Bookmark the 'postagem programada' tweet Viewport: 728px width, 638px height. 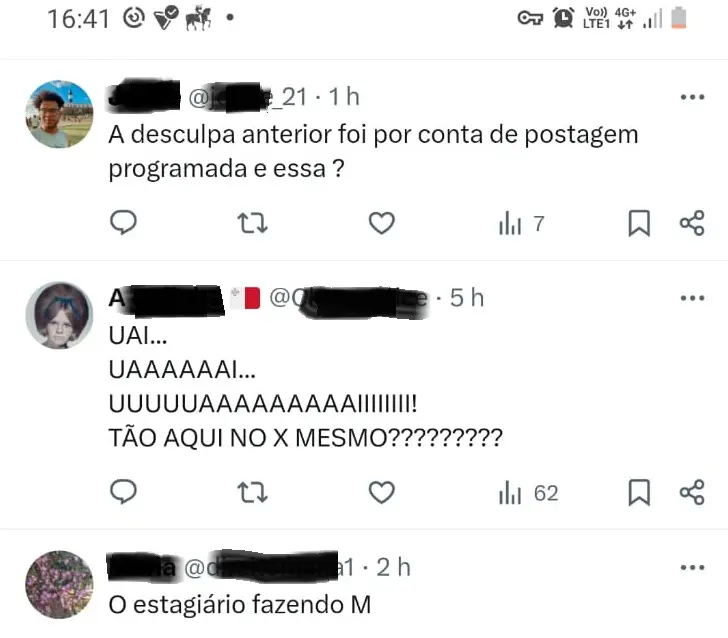point(639,223)
